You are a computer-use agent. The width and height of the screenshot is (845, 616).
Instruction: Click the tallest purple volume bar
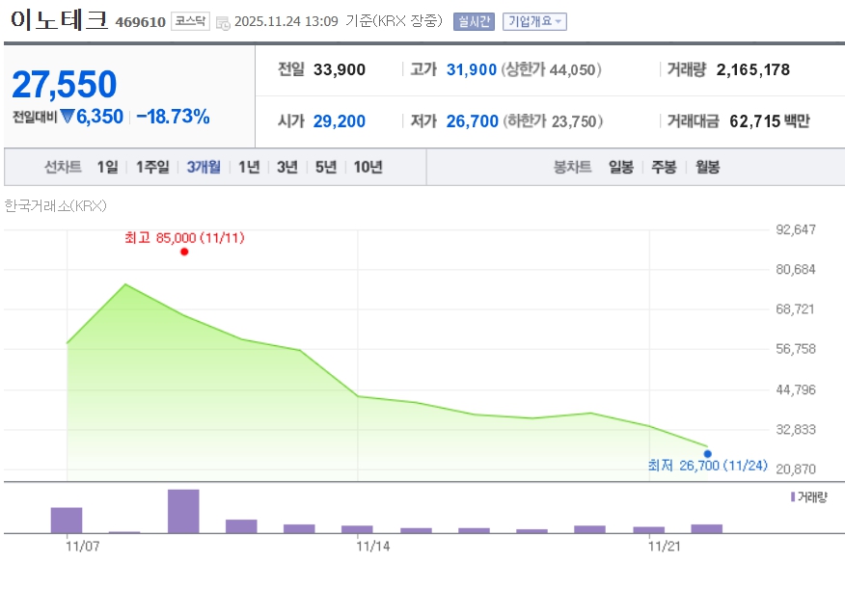(183, 511)
